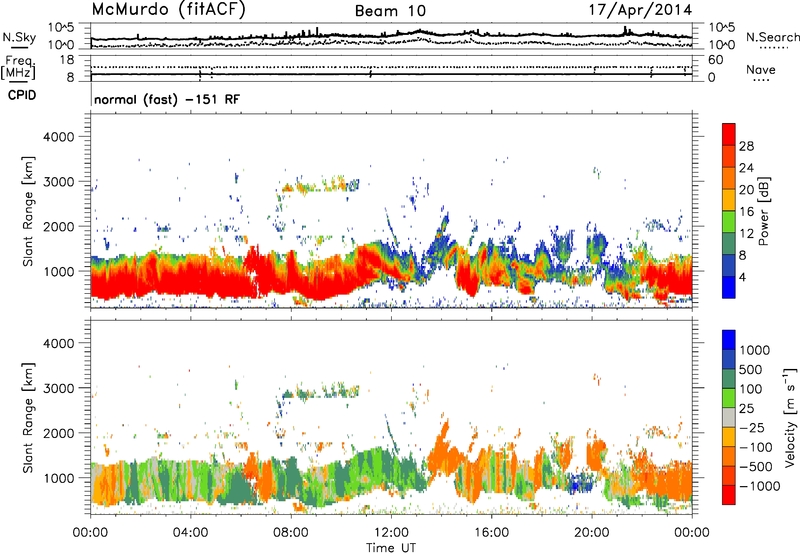This screenshot has height=554, width=800.
Task: Click the "Power [dB]" colorbar label
Action: pyautogui.click(x=763, y=211)
